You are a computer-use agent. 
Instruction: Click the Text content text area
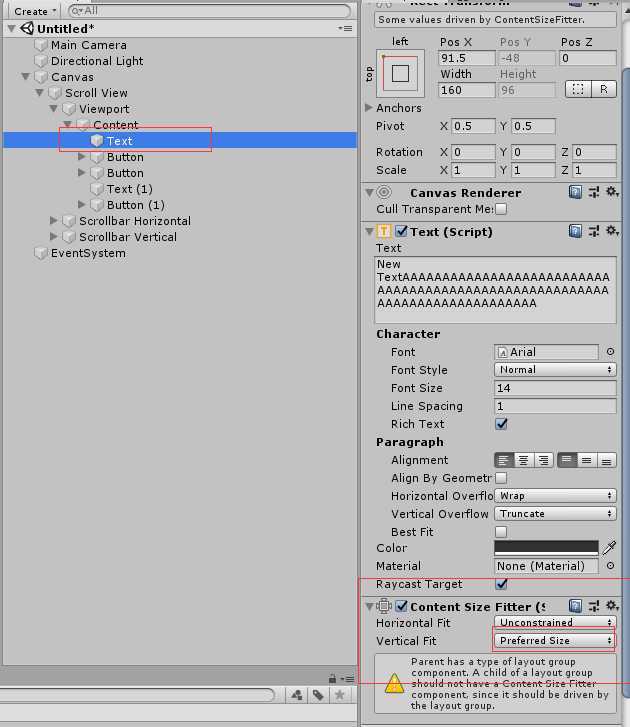(495, 290)
